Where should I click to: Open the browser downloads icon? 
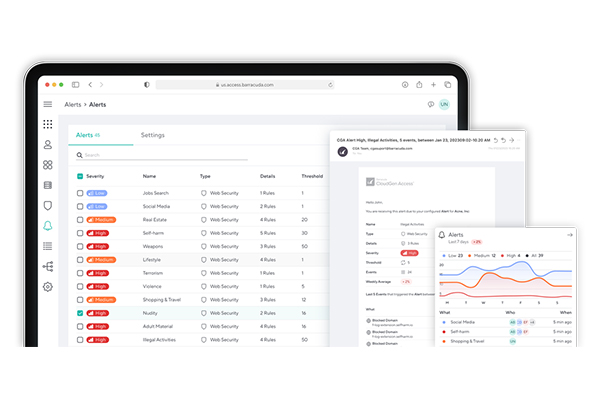click(x=405, y=85)
